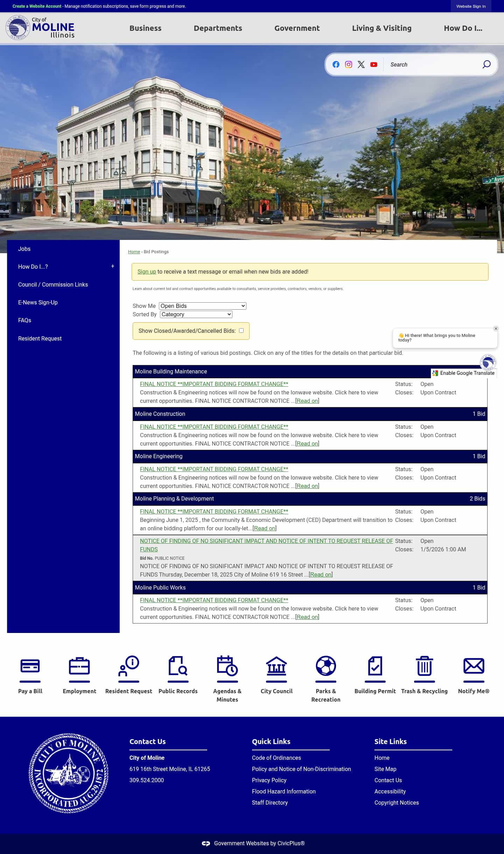
Task: Open the Government menu
Action: pos(297,28)
